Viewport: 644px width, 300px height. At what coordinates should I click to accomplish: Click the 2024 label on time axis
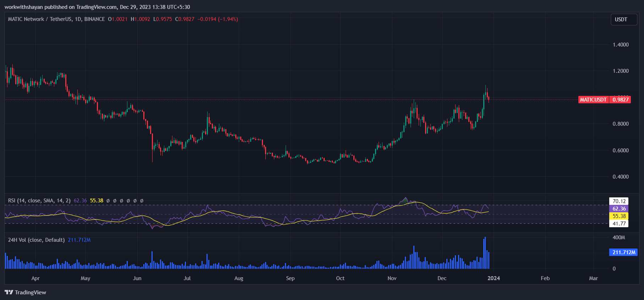point(494,278)
